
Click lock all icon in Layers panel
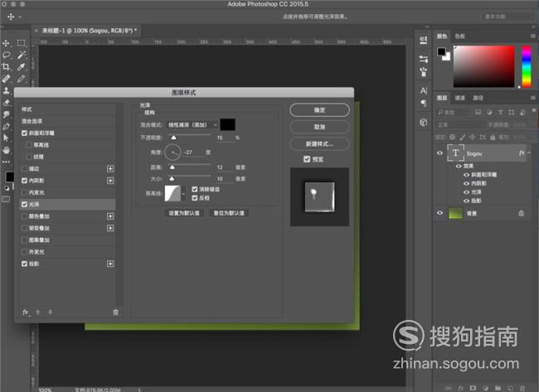[493, 137]
